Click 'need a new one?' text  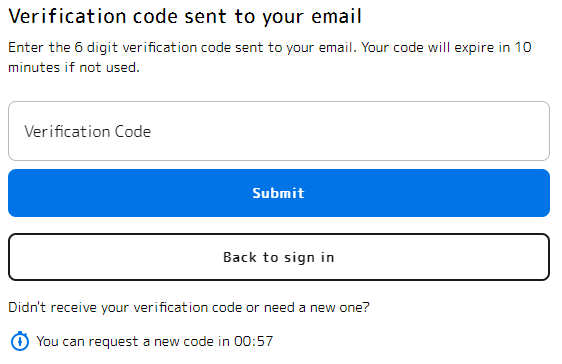pos(316,308)
